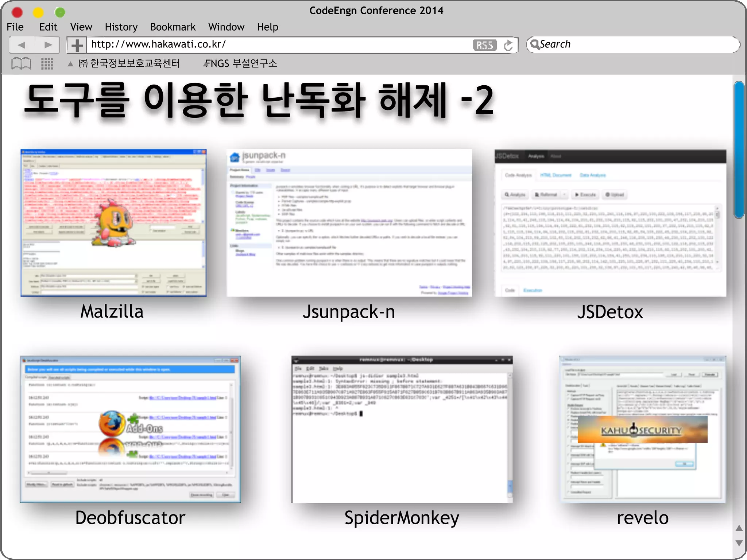The height and width of the screenshot is (560, 747).
Task: Click the browser back arrow button
Action: [22, 45]
